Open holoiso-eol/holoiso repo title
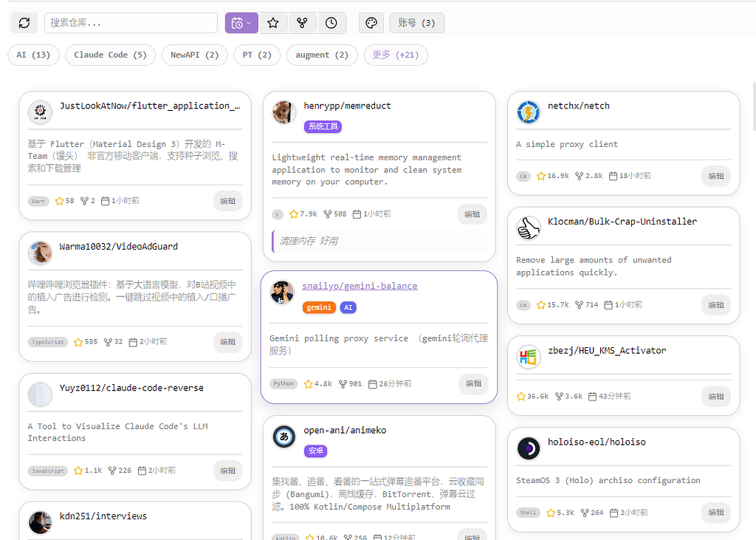The width and height of the screenshot is (756, 540). coord(597,442)
